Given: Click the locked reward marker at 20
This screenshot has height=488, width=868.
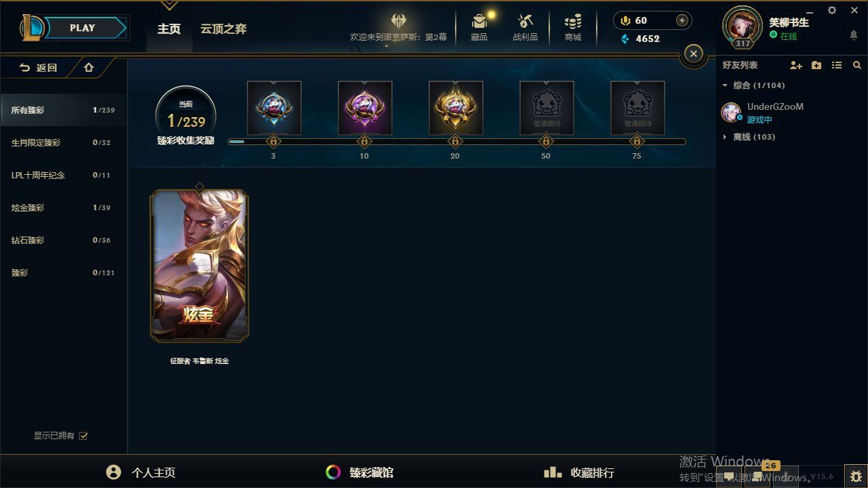Looking at the screenshot, I should 455,142.
